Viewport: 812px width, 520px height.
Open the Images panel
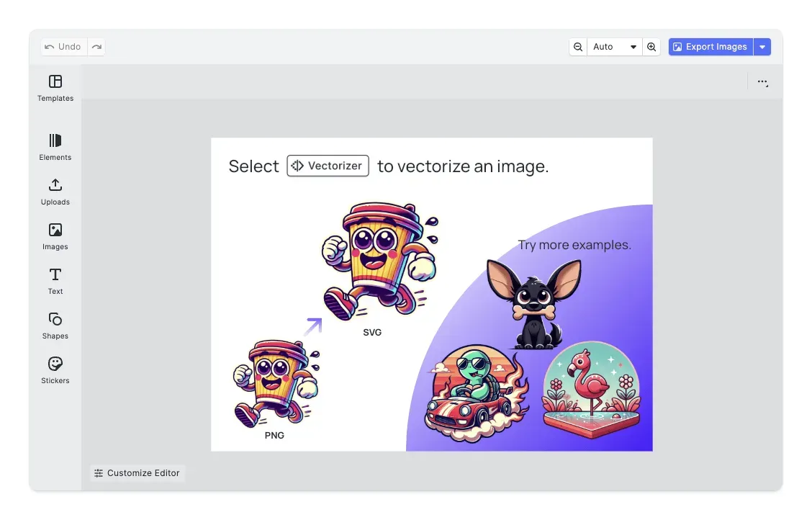55,236
